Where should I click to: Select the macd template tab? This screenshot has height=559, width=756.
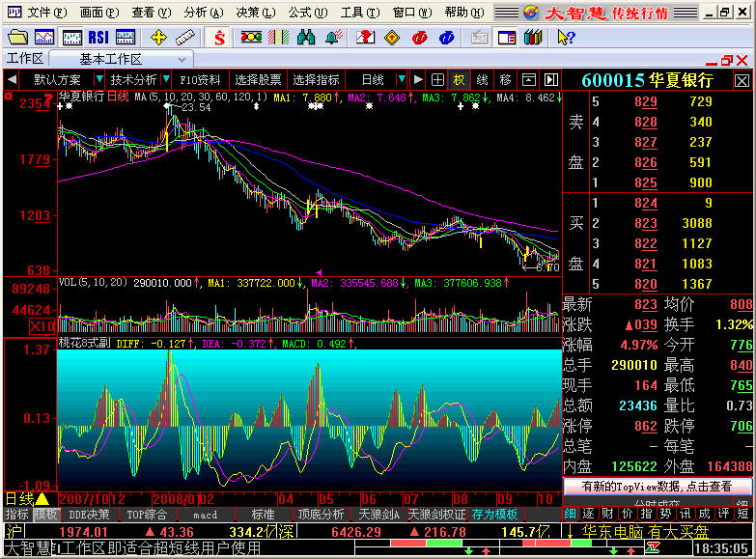pos(206,515)
